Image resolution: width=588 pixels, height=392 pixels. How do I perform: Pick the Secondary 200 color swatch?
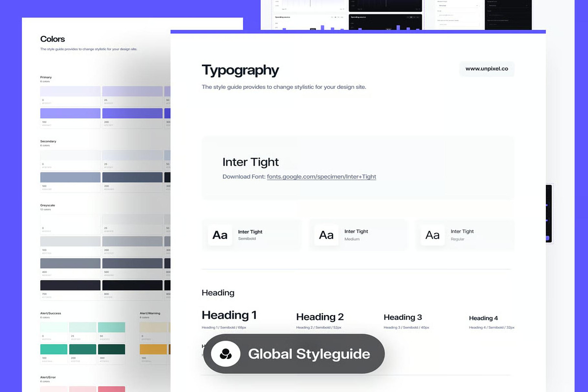132,177
